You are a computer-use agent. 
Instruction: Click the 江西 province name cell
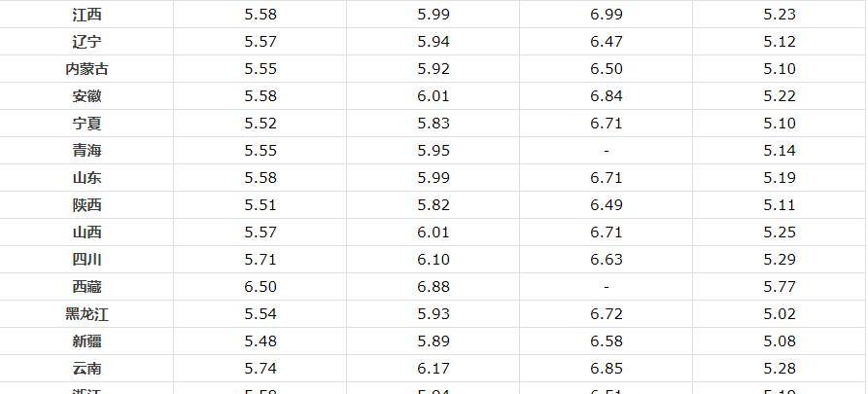pos(87,15)
